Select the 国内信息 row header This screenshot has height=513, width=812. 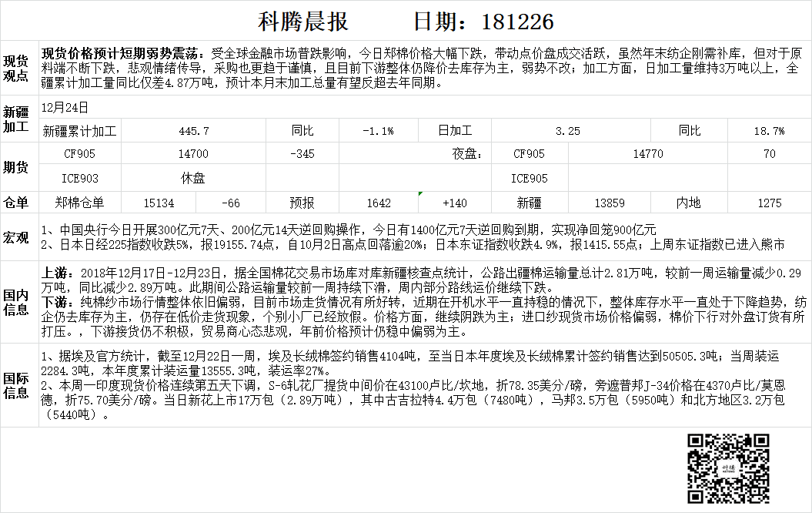pyautogui.click(x=17, y=303)
